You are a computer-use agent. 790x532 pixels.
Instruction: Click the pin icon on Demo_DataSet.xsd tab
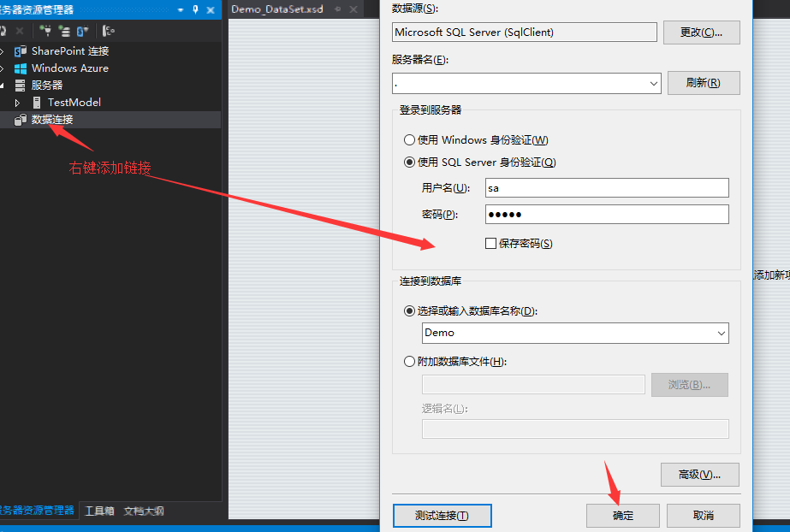click(x=338, y=9)
